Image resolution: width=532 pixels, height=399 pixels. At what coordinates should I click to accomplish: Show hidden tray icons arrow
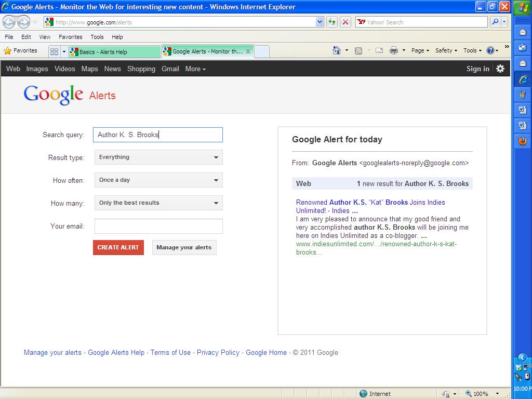click(x=523, y=357)
